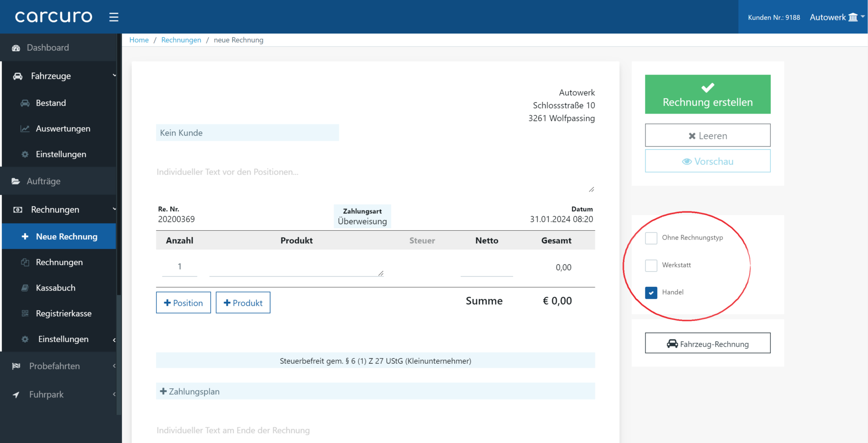Screen dimensions: 868x443
Task: Click the Rechnungen money icon in sidebar
Action: (18, 210)
